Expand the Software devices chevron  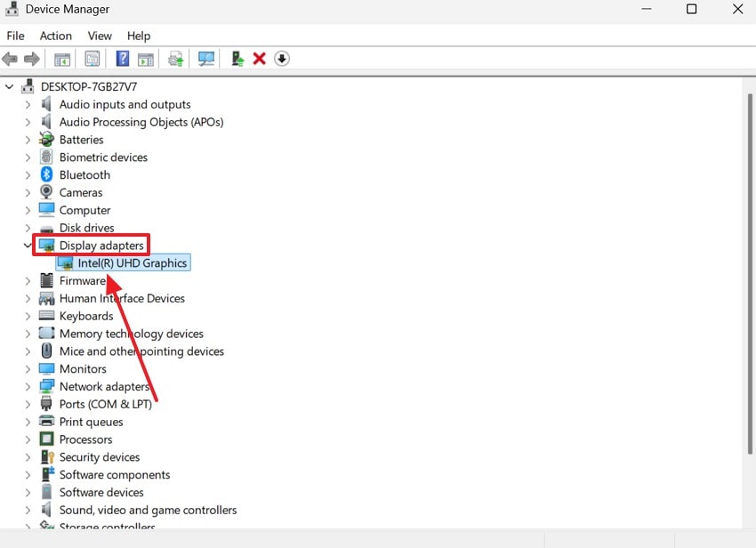[x=28, y=492]
